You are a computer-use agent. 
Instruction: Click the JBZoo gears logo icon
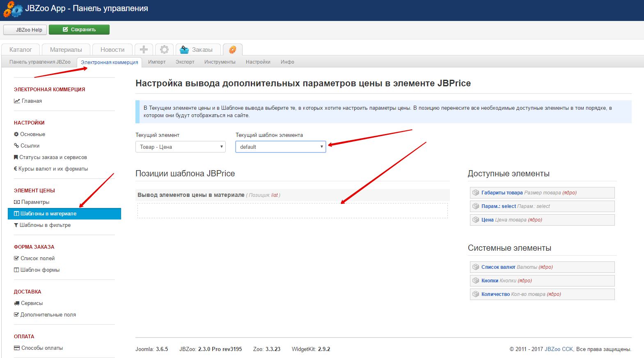pyautogui.click(x=13, y=9)
